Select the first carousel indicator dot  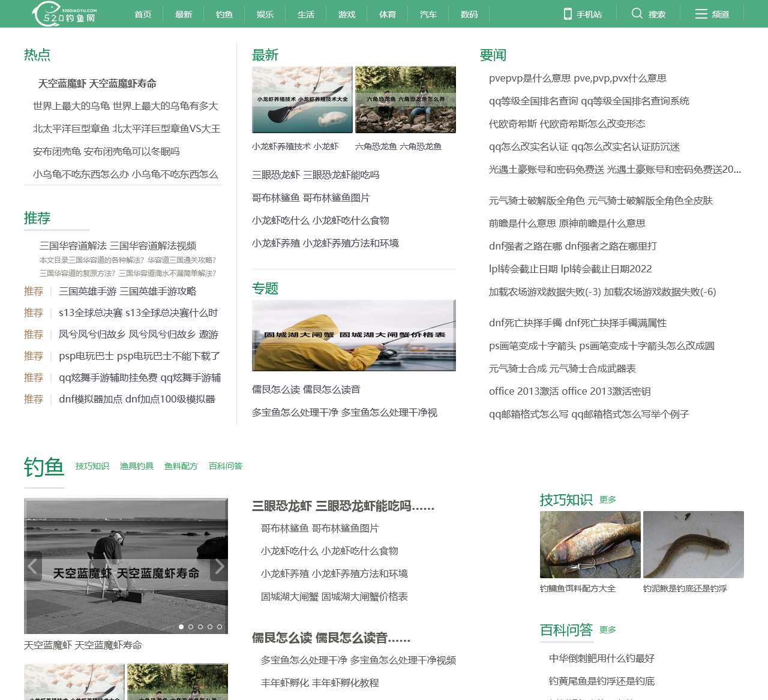(x=182, y=626)
